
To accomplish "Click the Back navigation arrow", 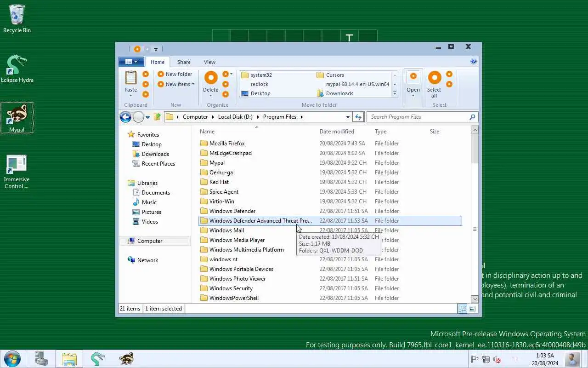I will (x=125, y=117).
